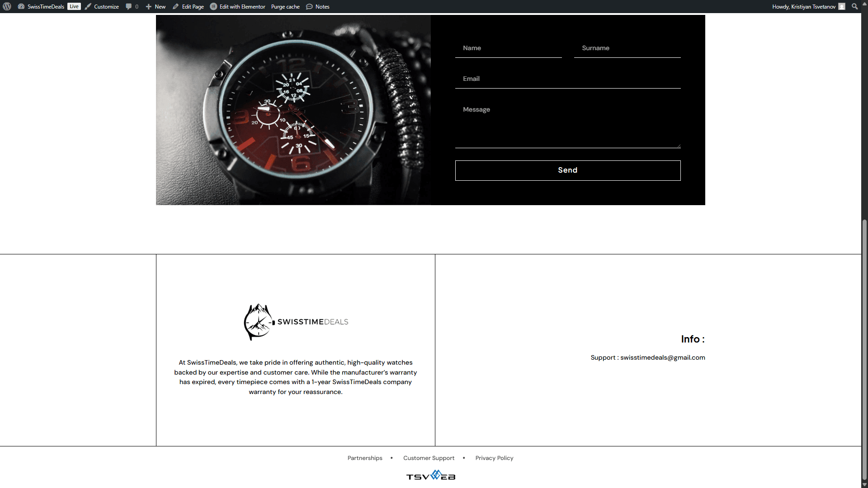Click Purge cache in toolbar
868x488 pixels.
tap(285, 6)
